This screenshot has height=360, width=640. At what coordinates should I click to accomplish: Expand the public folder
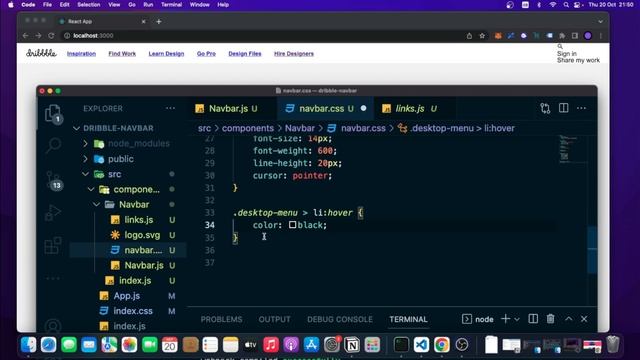coord(85,159)
